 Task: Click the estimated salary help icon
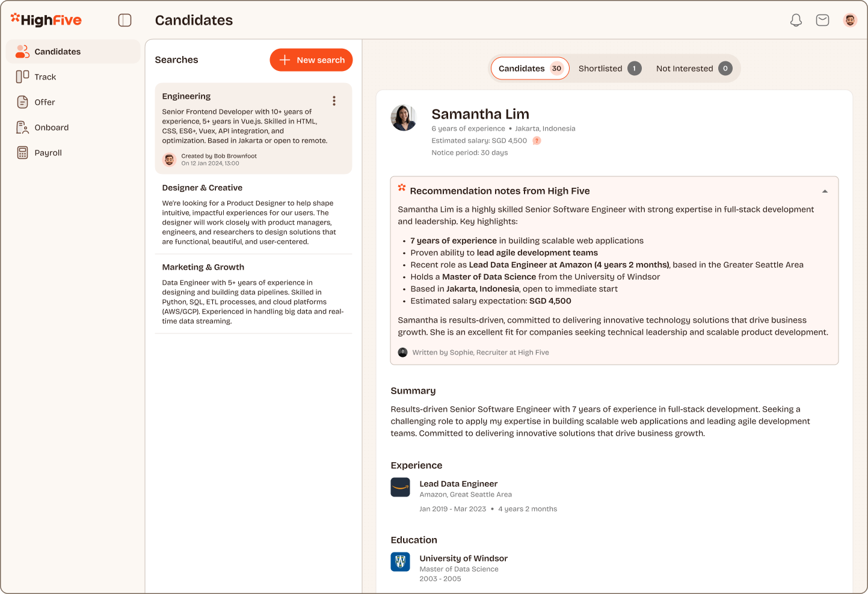[x=537, y=141]
